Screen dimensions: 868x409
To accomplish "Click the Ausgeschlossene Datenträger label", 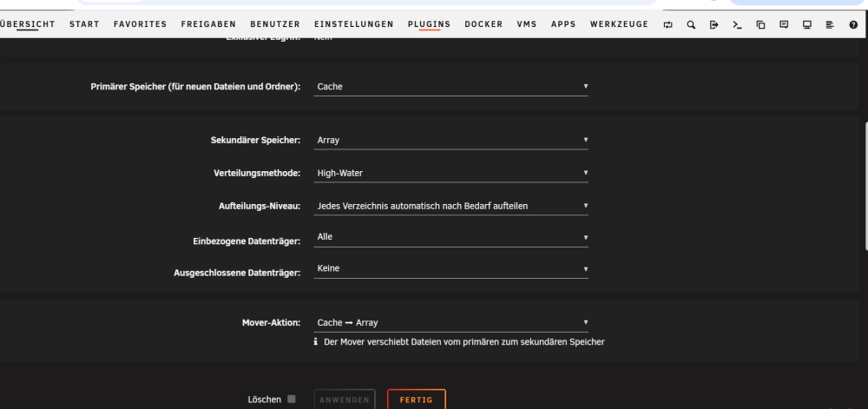I will [237, 273].
